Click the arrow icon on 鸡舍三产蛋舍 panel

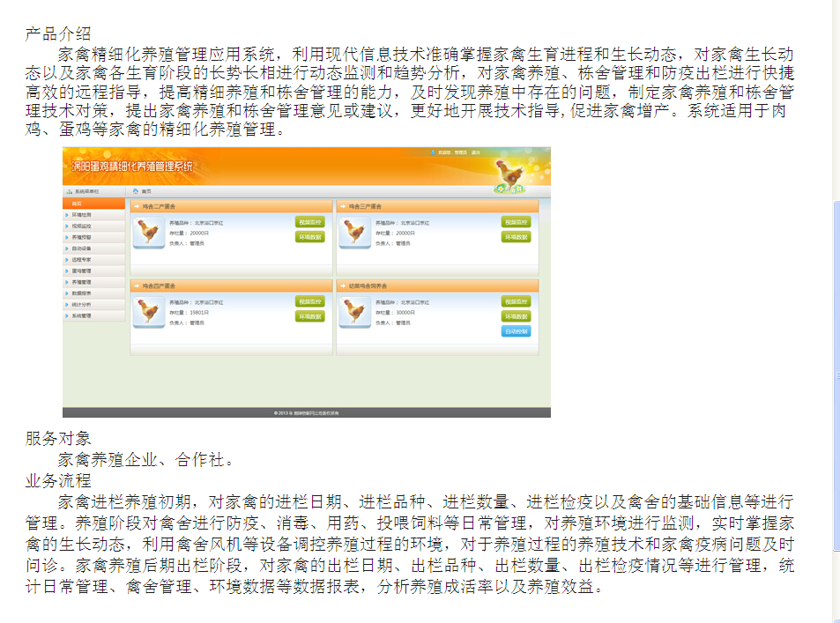[343, 206]
